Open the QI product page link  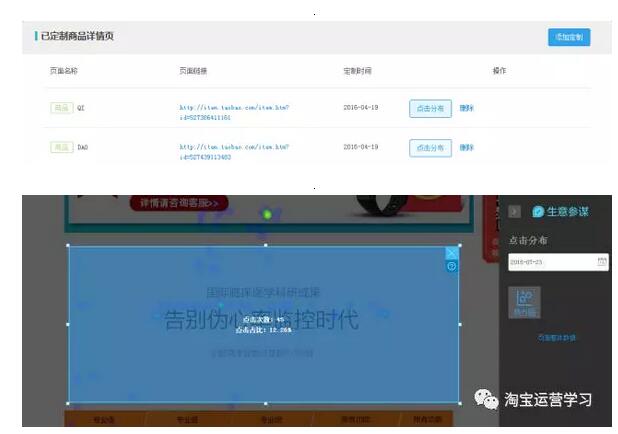(x=234, y=111)
